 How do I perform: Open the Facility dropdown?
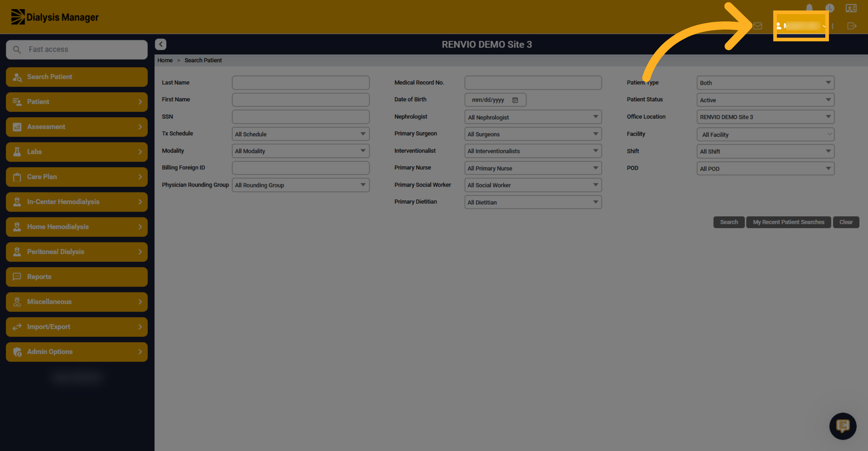coord(765,134)
